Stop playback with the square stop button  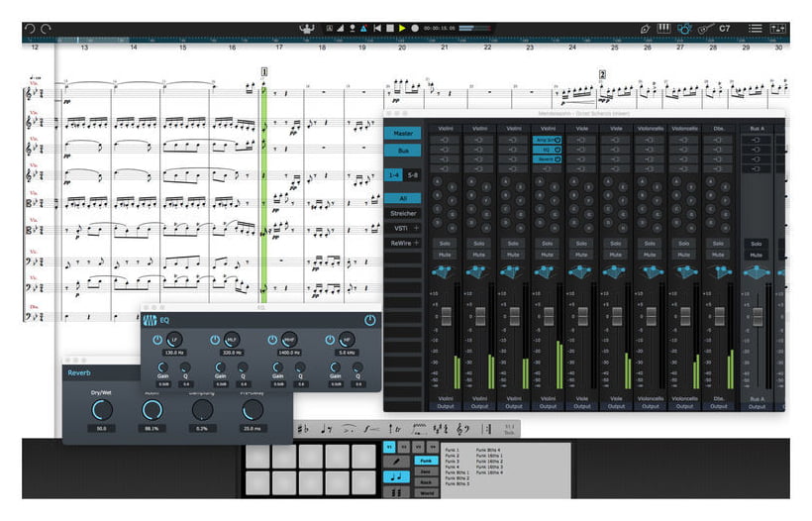coord(390,29)
